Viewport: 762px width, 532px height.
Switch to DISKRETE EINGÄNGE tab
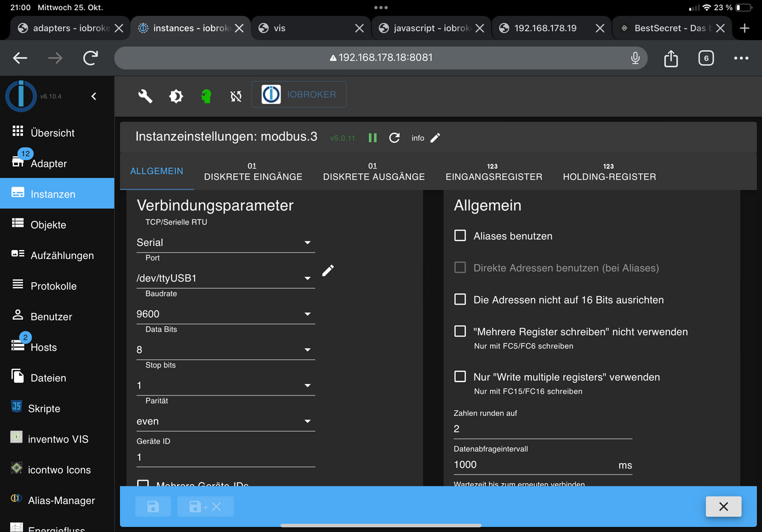[253, 171]
